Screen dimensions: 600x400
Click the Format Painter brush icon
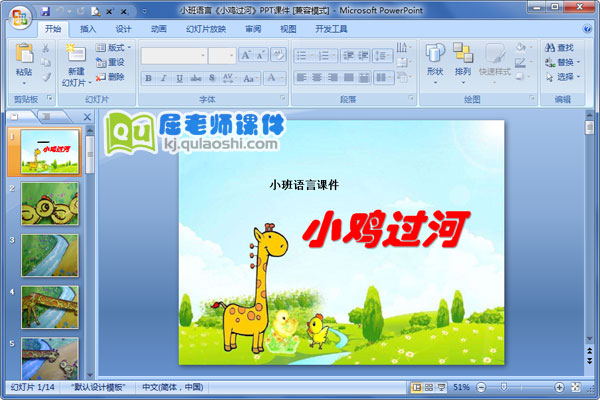click(x=46, y=77)
